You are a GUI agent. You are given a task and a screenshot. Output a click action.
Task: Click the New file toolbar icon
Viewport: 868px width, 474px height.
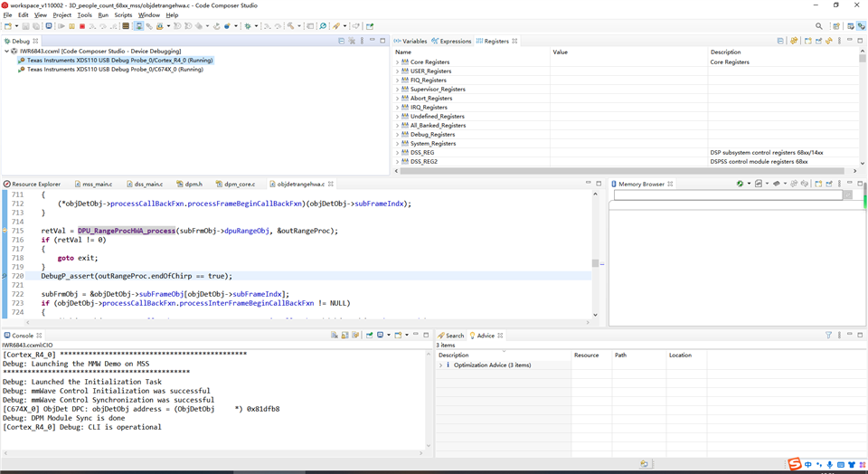7,26
